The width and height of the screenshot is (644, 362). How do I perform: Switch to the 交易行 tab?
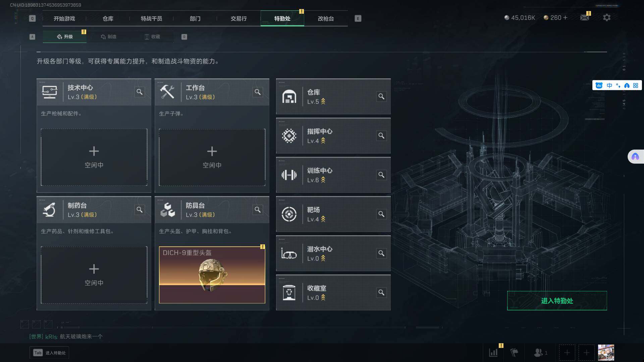(x=238, y=18)
